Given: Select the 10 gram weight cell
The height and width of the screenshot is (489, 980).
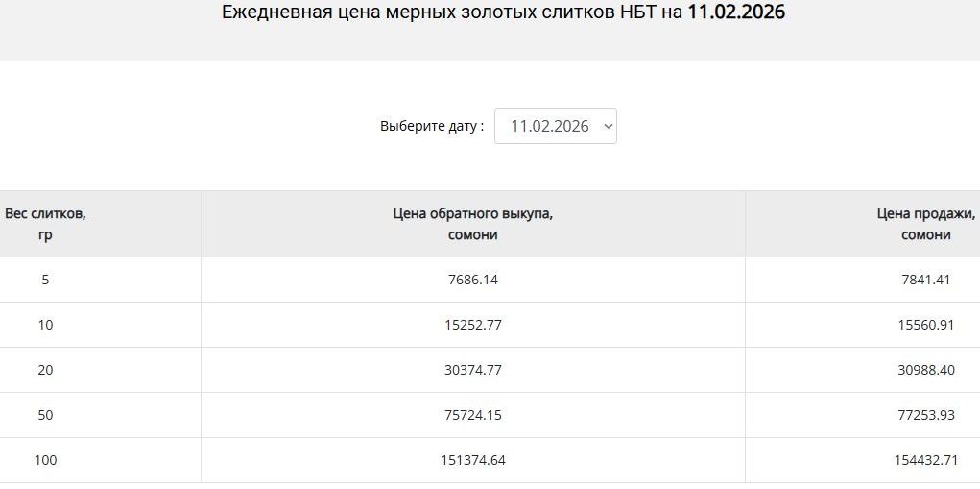Looking at the screenshot, I should pyautogui.click(x=45, y=325).
